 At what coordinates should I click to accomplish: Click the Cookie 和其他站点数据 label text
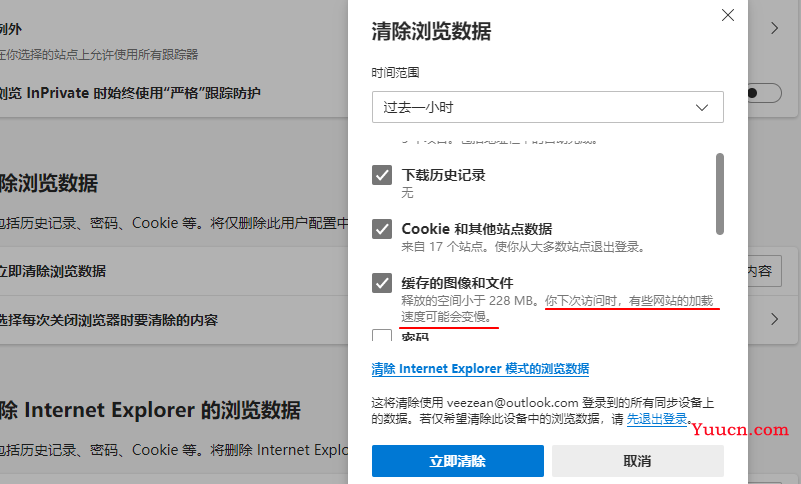tap(477, 229)
